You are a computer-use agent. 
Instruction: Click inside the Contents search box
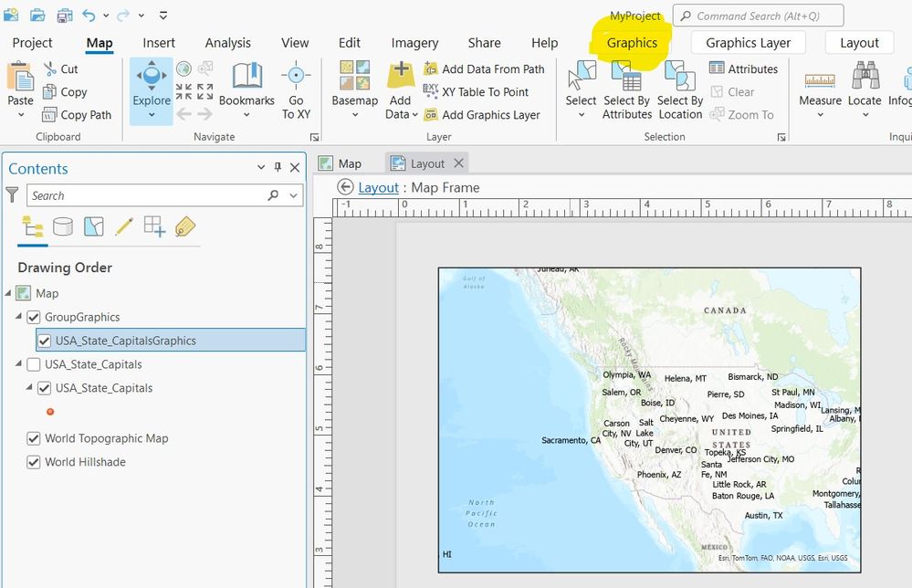coord(146,195)
